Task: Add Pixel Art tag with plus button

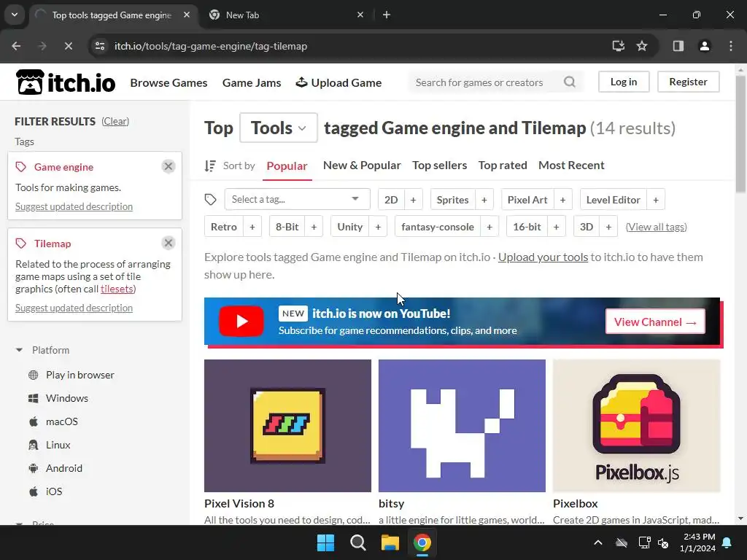Action: click(x=562, y=200)
